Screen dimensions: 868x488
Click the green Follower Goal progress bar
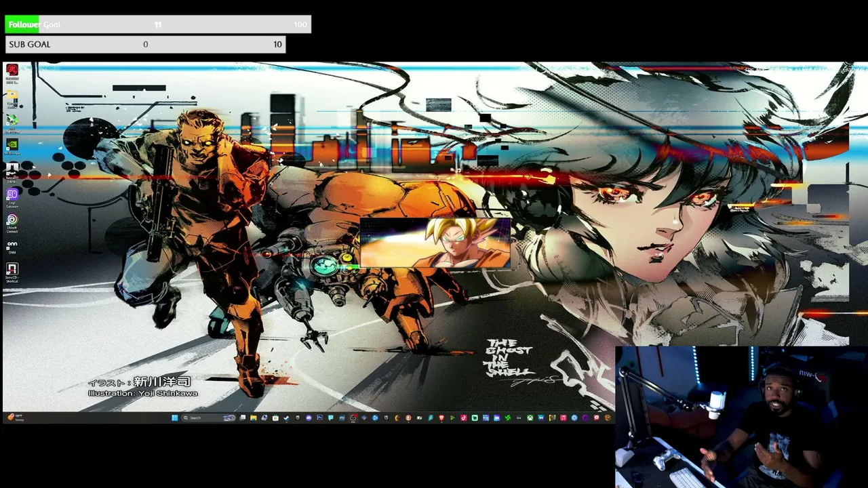(158, 24)
